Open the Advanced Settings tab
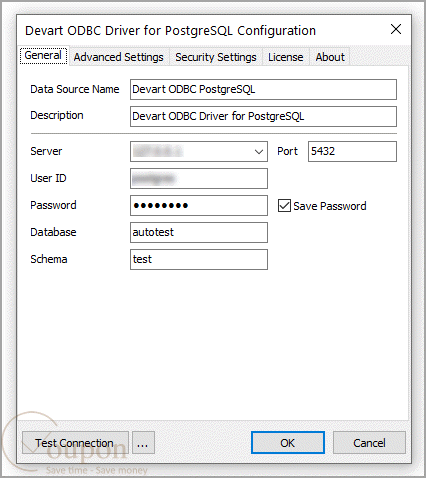Image resolution: width=426 pixels, height=478 pixels. point(119,57)
